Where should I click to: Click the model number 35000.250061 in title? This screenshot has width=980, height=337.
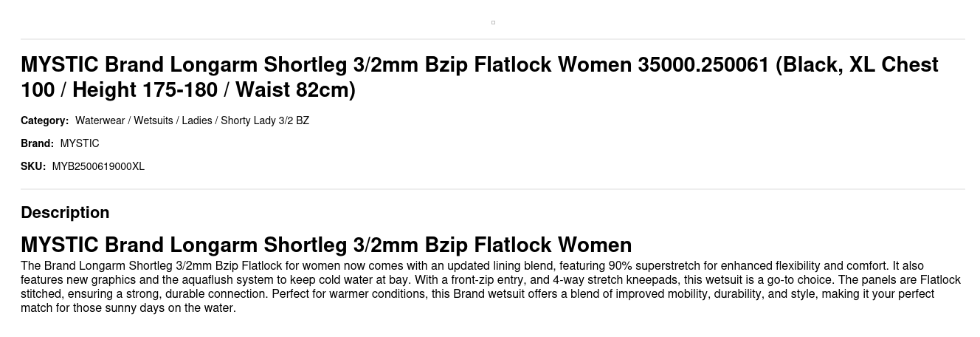coord(703,65)
